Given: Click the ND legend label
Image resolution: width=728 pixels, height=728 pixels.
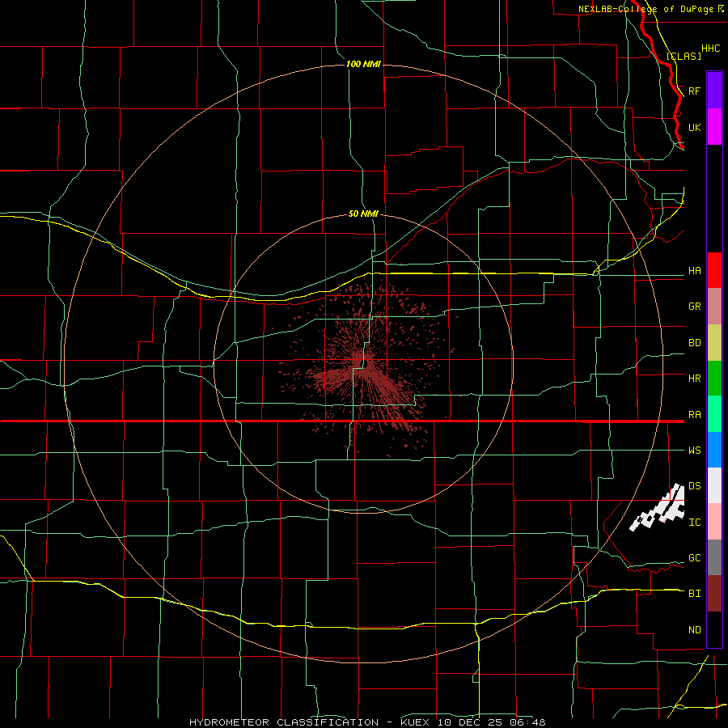Looking at the screenshot, I should (x=694, y=630).
